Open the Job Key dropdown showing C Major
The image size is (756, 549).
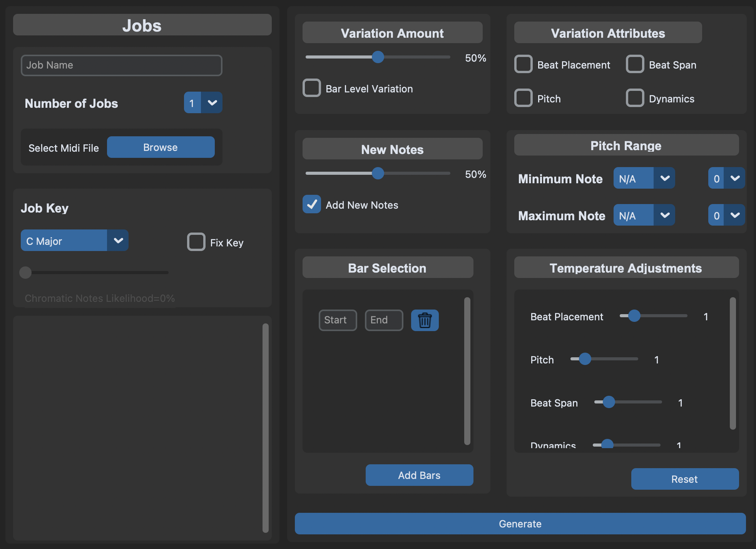tap(74, 241)
